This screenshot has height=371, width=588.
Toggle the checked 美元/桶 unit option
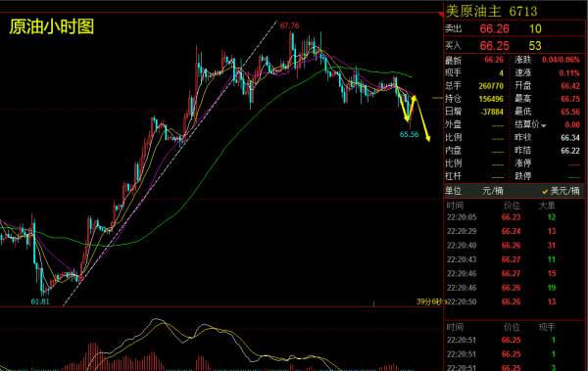pyautogui.click(x=561, y=191)
